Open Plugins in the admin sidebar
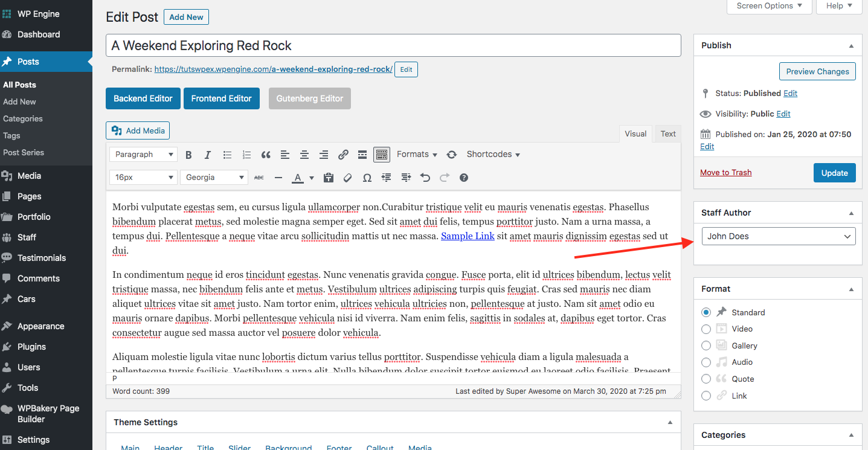Image resolution: width=868 pixels, height=450 pixels. [31, 347]
